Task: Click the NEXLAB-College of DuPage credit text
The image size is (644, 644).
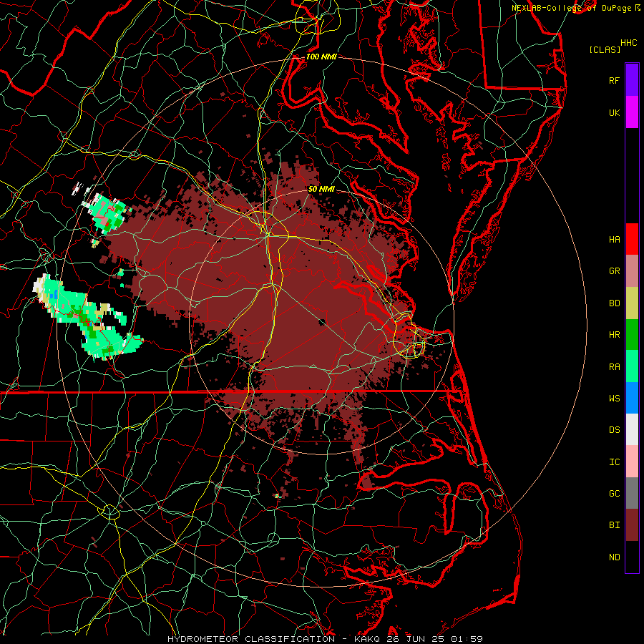Action: click(x=572, y=8)
